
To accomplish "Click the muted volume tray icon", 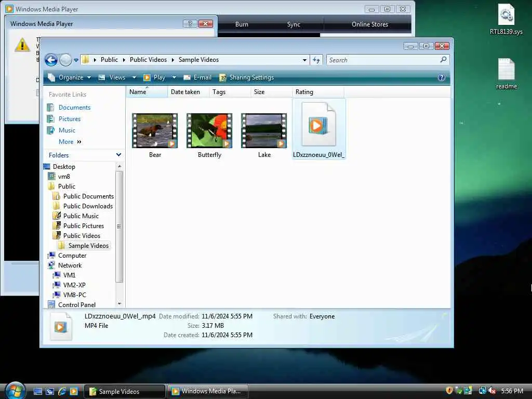I will (x=492, y=391).
